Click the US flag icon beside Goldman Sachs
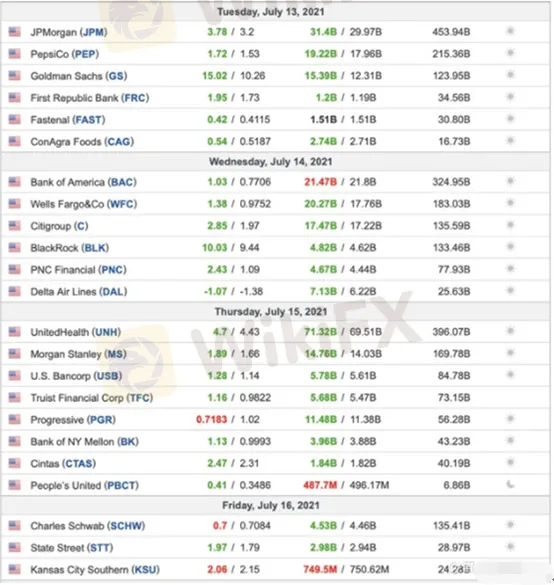 click(15, 76)
